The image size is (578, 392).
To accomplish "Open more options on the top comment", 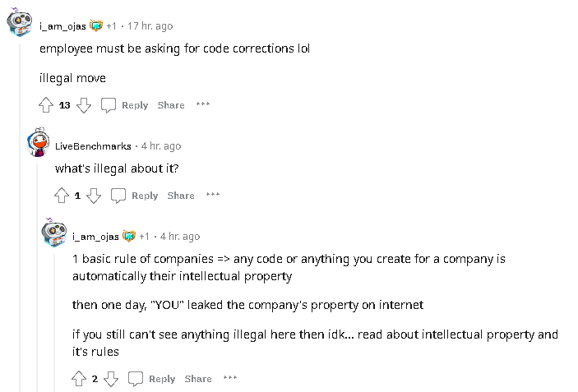I will pos(203,104).
